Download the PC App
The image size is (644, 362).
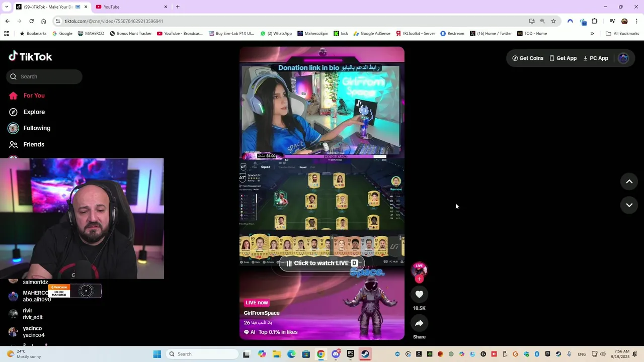596,58
